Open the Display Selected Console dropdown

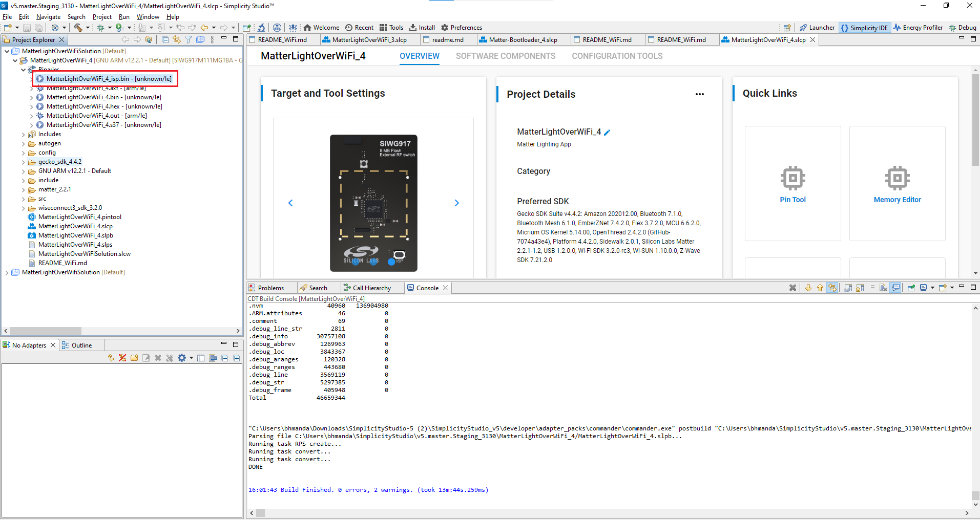[932, 288]
